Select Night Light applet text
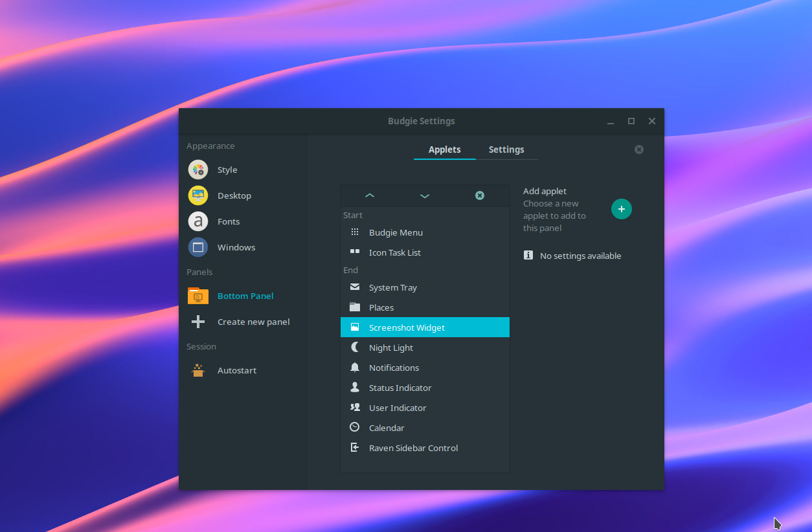 click(x=391, y=348)
